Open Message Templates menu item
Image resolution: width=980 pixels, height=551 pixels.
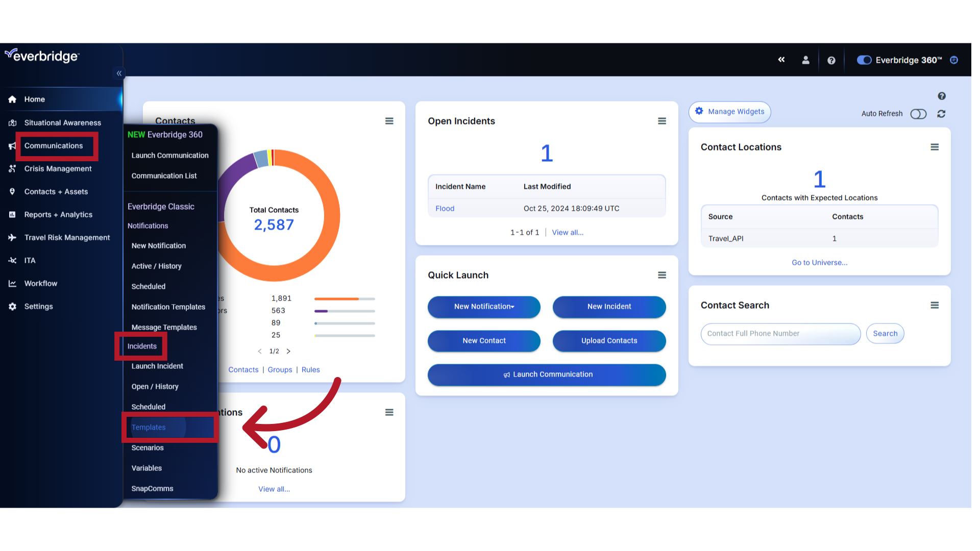click(164, 328)
